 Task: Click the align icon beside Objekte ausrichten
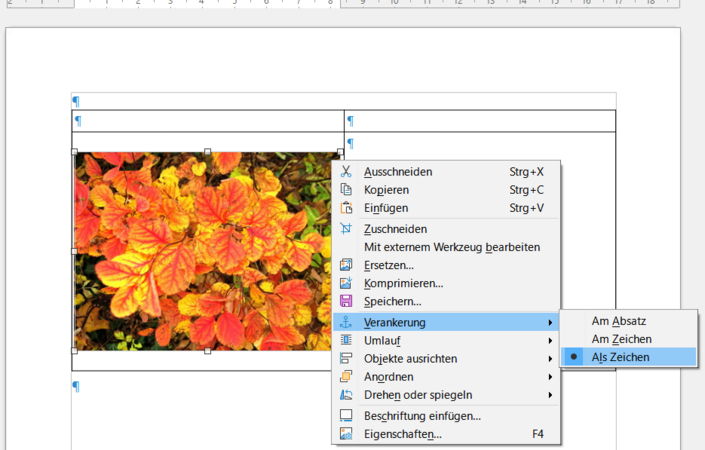pyautogui.click(x=346, y=358)
